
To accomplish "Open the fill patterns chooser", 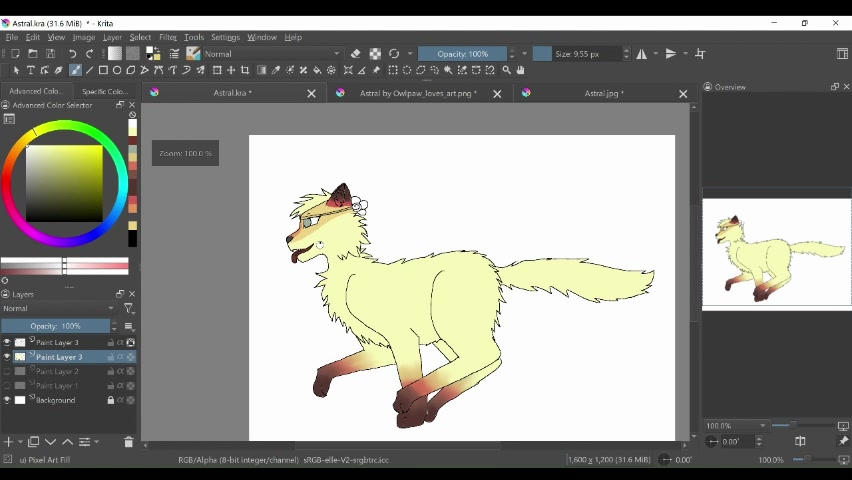I will pos(133,53).
